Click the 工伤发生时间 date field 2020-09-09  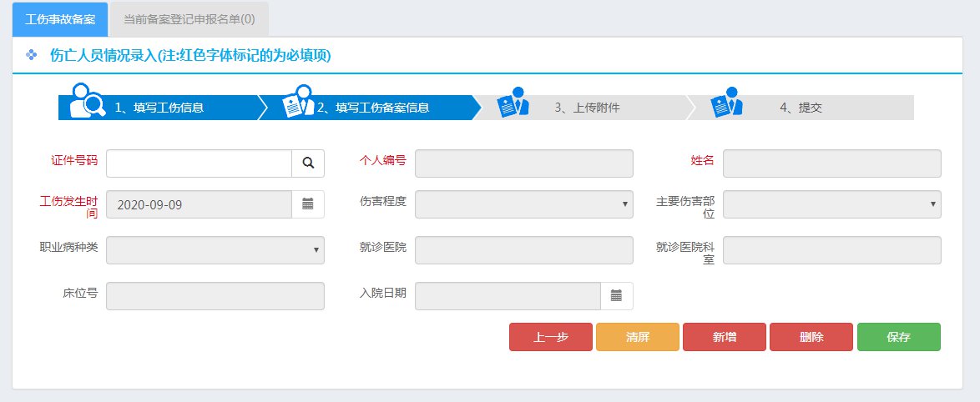(199, 204)
